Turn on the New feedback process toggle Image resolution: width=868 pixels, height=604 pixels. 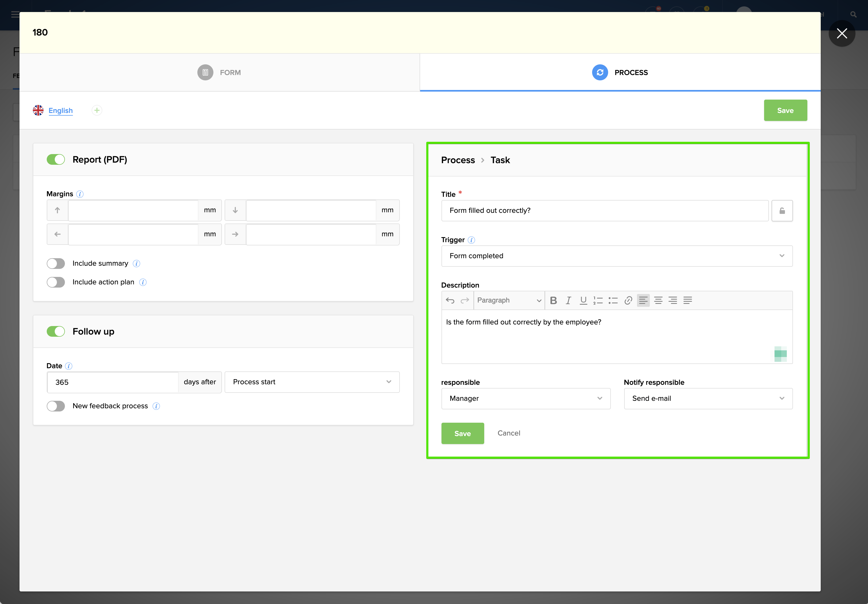(56, 406)
